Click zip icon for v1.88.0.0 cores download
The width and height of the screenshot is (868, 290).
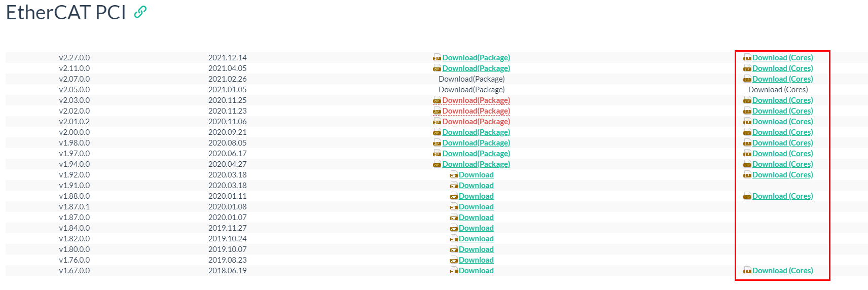pos(747,197)
